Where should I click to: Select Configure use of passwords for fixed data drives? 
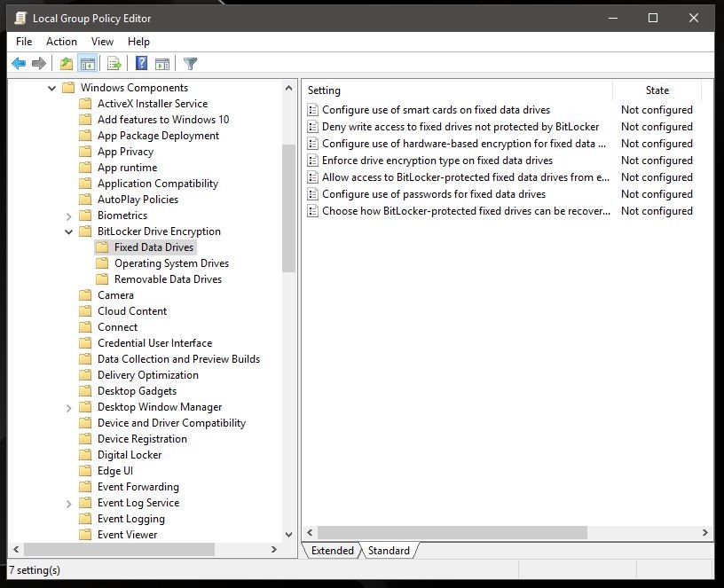[433, 194]
